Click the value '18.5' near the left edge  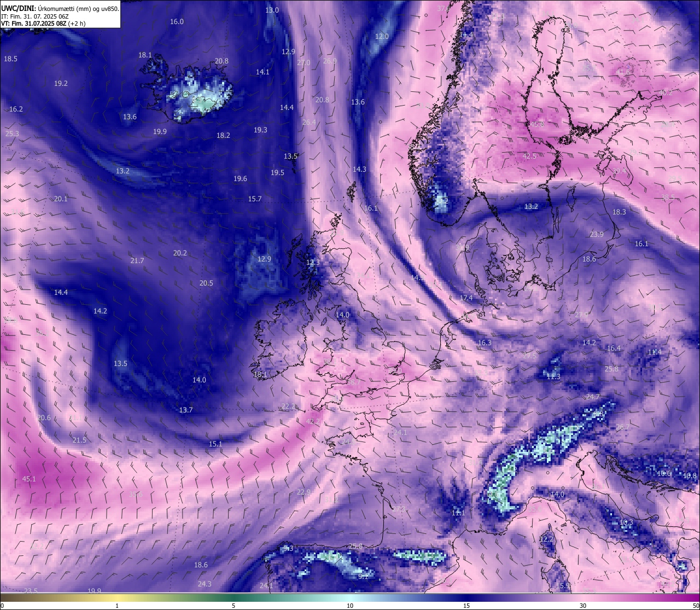[10, 59]
